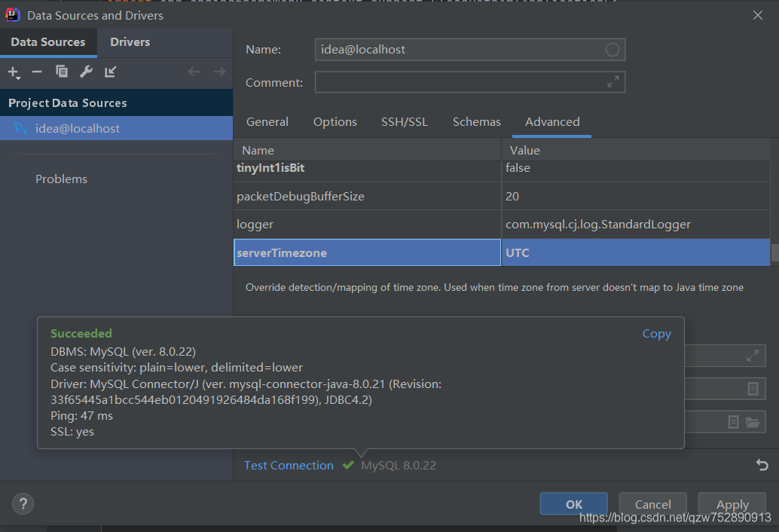Edit the UTC value cell
779x532 pixels.
636,253
